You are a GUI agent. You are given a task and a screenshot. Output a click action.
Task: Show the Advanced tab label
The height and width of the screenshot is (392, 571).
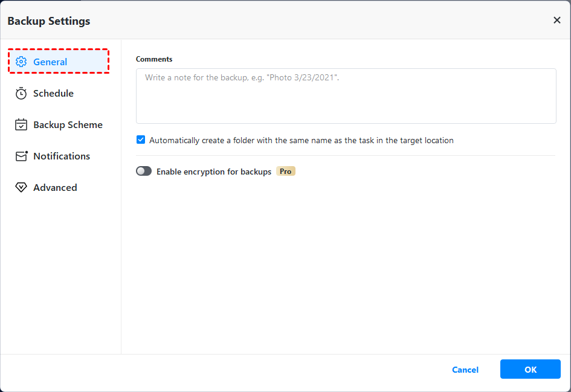(55, 188)
